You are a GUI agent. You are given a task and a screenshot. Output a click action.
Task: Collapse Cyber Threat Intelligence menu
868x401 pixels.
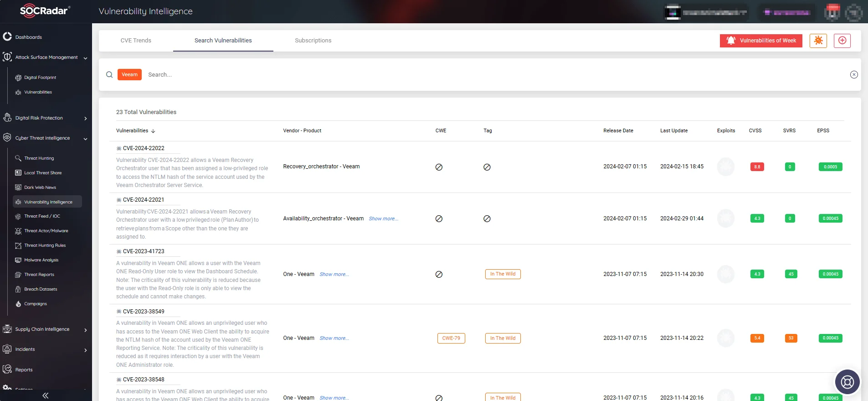point(86,139)
